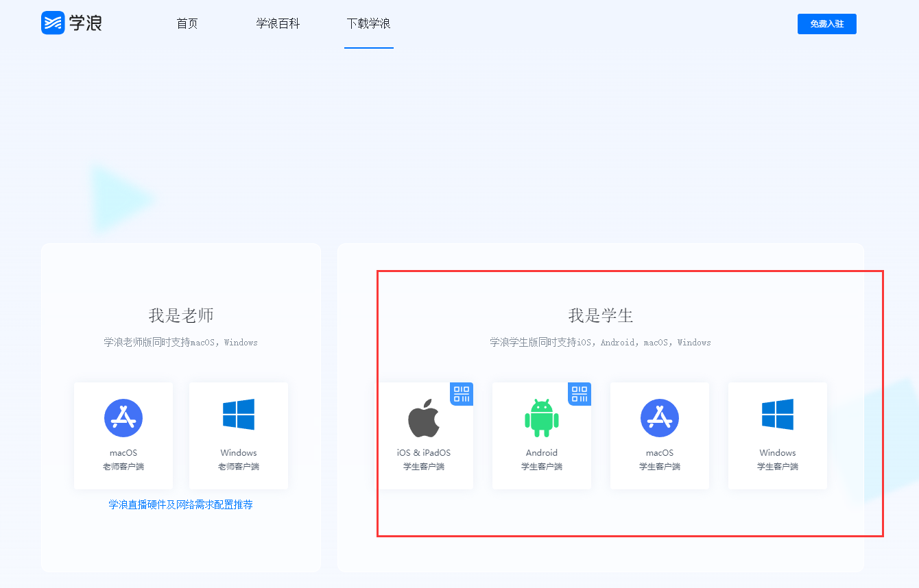The image size is (919, 588).
Task: Click the 我是学生 heading
Action: coord(601,315)
